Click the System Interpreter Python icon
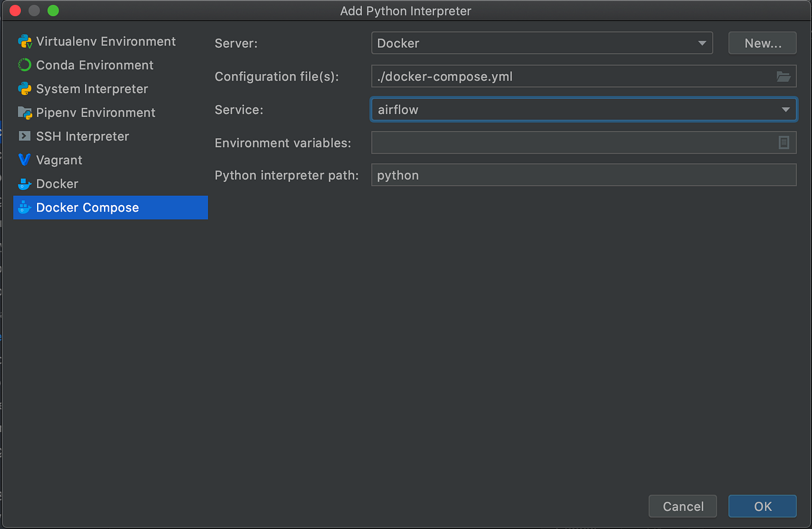812x529 pixels. [x=25, y=88]
